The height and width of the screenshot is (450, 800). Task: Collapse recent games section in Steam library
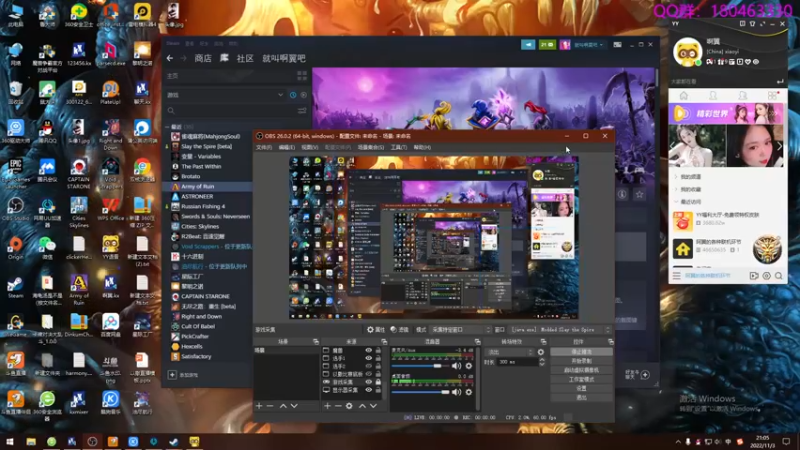pos(167,127)
